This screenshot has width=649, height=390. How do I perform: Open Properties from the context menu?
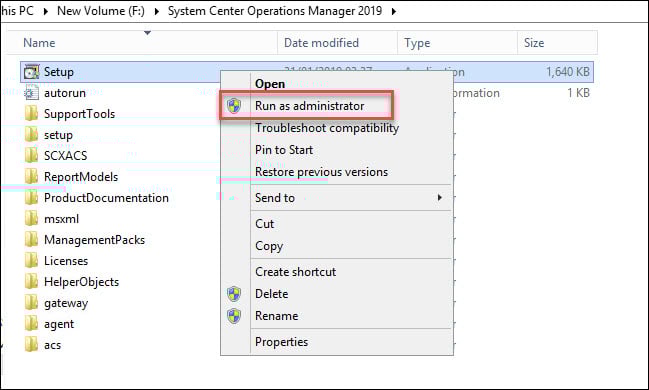(x=281, y=342)
